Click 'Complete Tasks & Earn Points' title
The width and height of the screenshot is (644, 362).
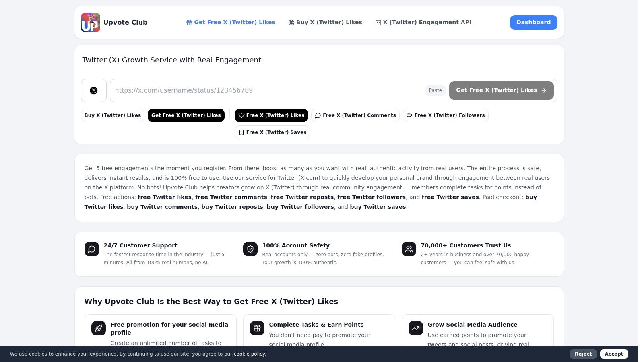coord(316,325)
